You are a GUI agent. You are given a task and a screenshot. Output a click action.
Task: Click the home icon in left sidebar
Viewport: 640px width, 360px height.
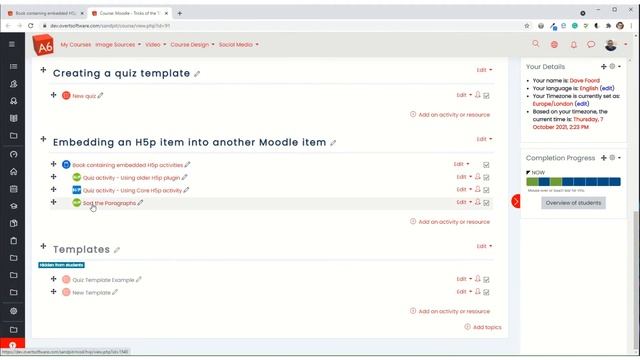13,171
